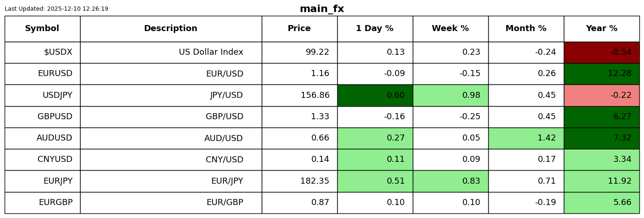Select the dark green 0.60 USDJPY cell
644x218 pixels.
pyautogui.click(x=375, y=96)
